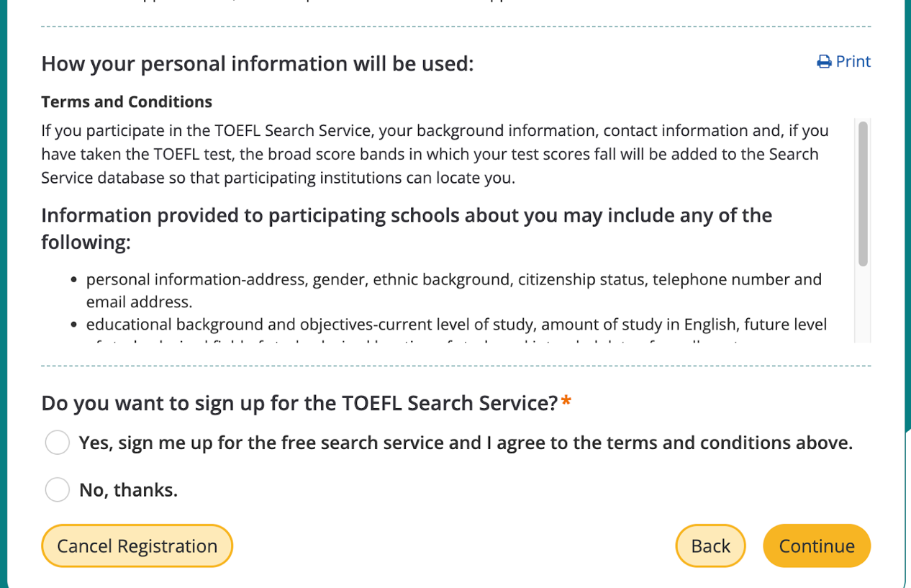Click the orange required asterisk
Image resolution: width=911 pixels, height=588 pixels.
[566, 402]
